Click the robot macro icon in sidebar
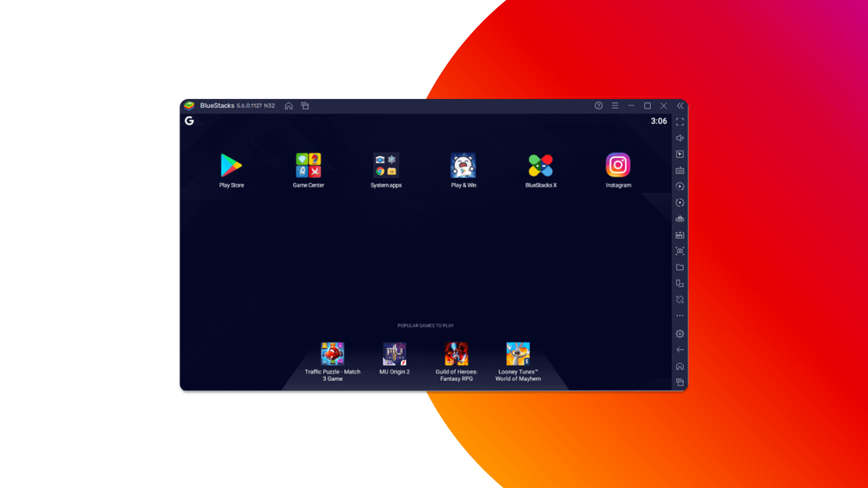Screen dimensions: 868x488 click(x=680, y=219)
